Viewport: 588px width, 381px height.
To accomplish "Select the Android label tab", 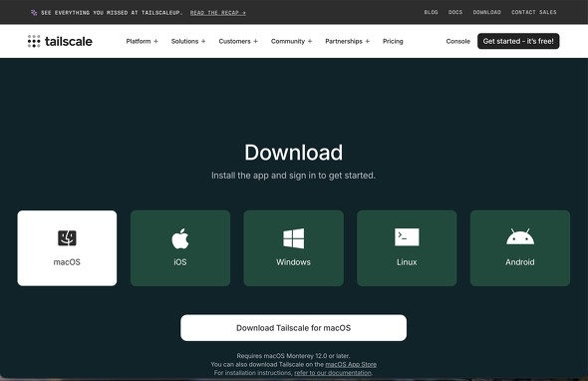I will pos(520,262).
